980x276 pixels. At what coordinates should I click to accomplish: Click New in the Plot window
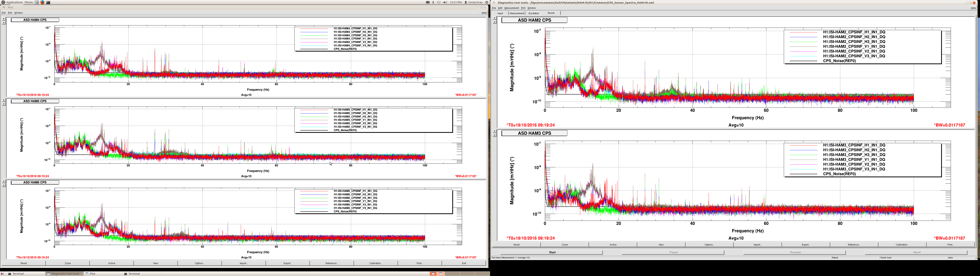(156, 263)
